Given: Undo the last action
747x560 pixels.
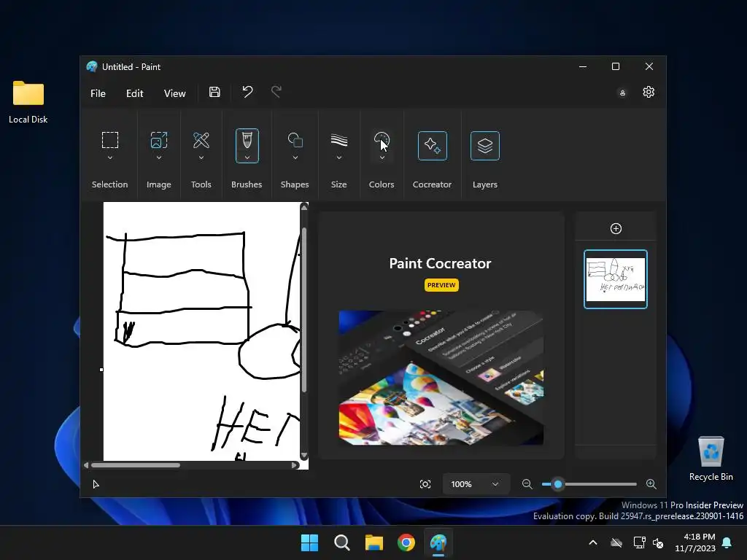Looking at the screenshot, I should tap(247, 91).
